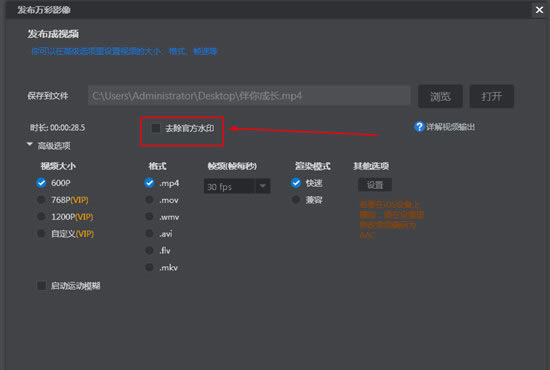Image resolution: width=550 pixels, height=370 pixels.
Task: Open the 30 fps frame rate dropdown
Action: (237, 186)
